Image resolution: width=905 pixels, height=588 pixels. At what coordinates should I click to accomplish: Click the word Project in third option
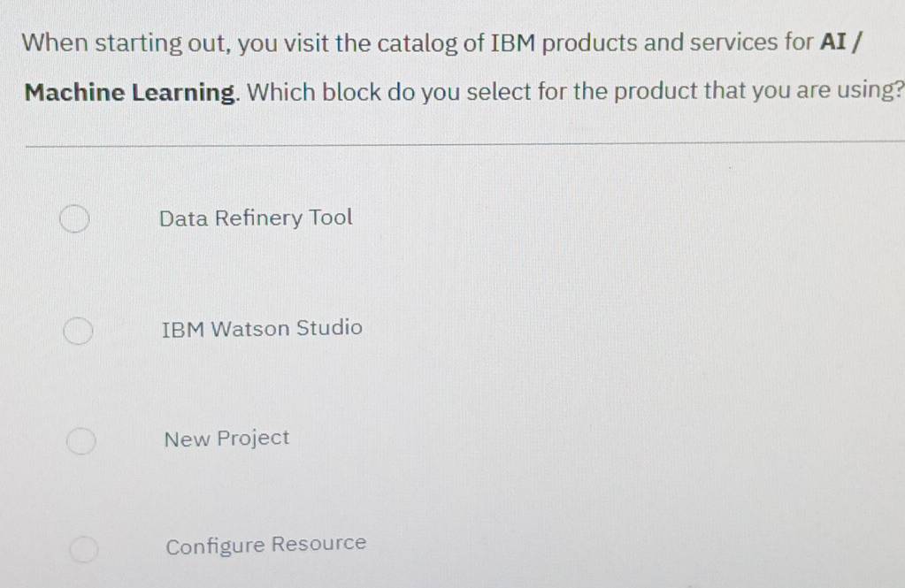(253, 439)
